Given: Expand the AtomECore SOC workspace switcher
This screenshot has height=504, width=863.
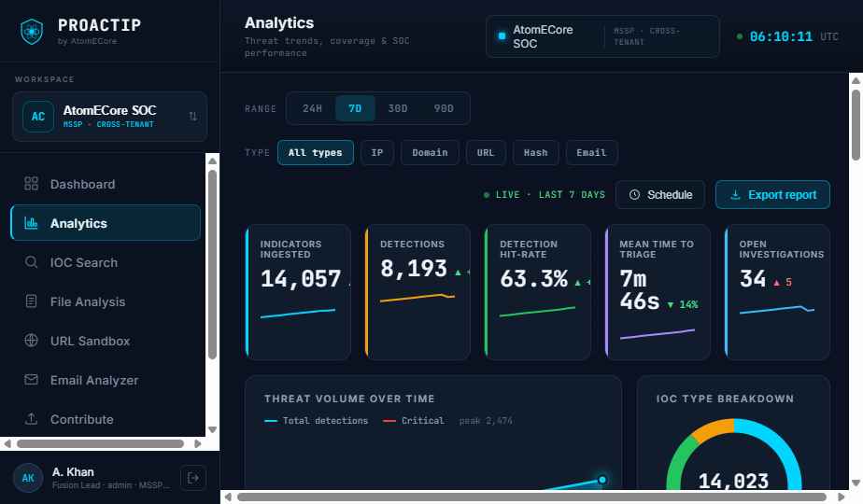Looking at the screenshot, I should point(109,117).
